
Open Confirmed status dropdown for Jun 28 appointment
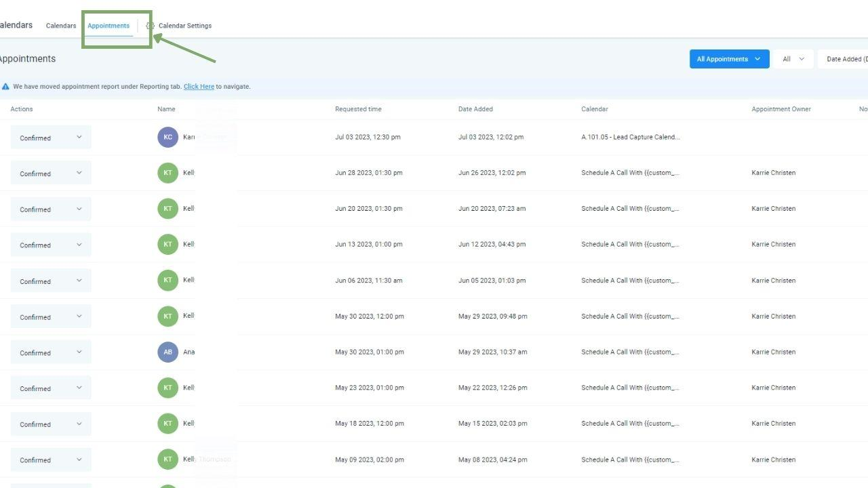click(x=51, y=174)
